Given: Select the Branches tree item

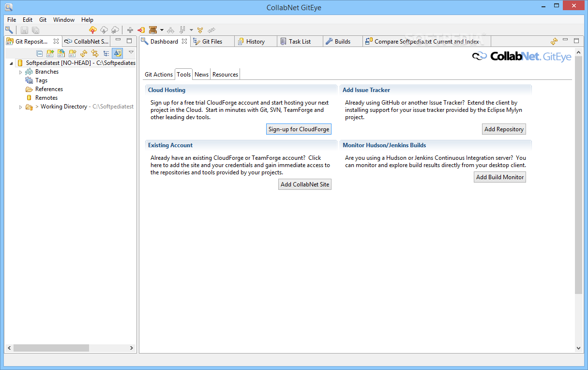Looking at the screenshot, I should (x=46, y=72).
